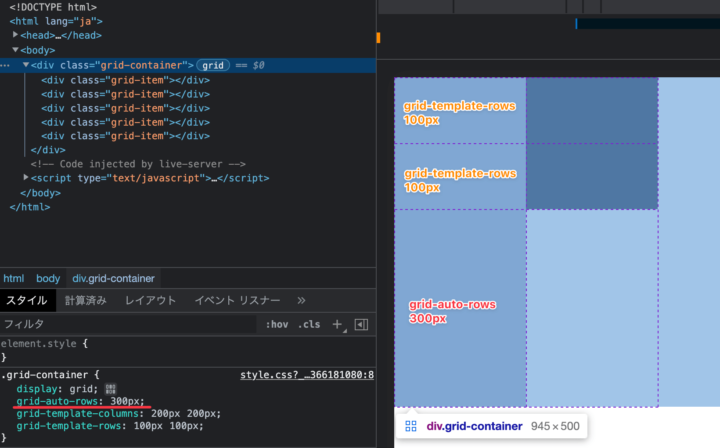Collapse the body element node
The width and height of the screenshot is (720, 448).
15,50
